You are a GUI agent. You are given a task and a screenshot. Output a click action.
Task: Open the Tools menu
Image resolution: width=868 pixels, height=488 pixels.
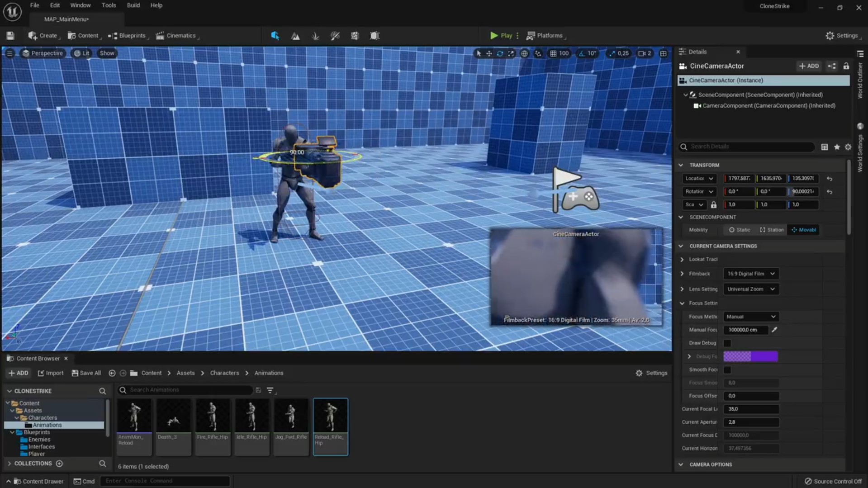pos(109,5)
